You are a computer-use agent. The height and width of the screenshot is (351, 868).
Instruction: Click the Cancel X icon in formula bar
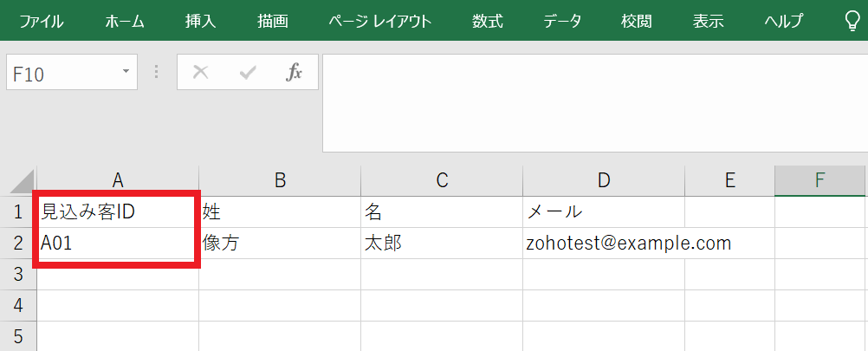click(x=201, y=73)
